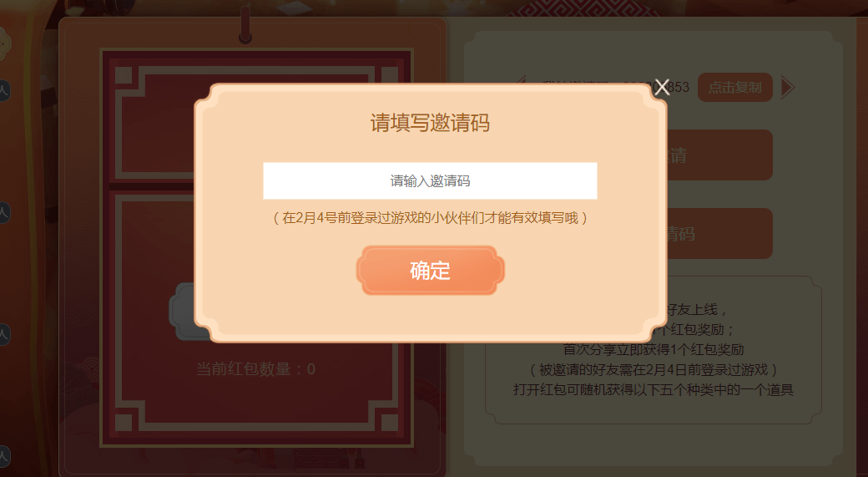This screenshot has height=477, width=868.
Task: Click the hanging peg above the red envelope panel
Action: pos(245,24)
